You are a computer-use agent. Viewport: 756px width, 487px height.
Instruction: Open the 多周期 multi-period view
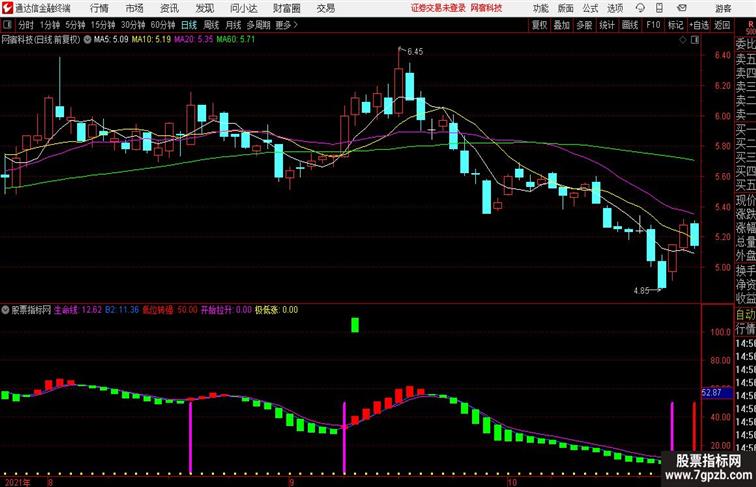(x=258, y=25)
